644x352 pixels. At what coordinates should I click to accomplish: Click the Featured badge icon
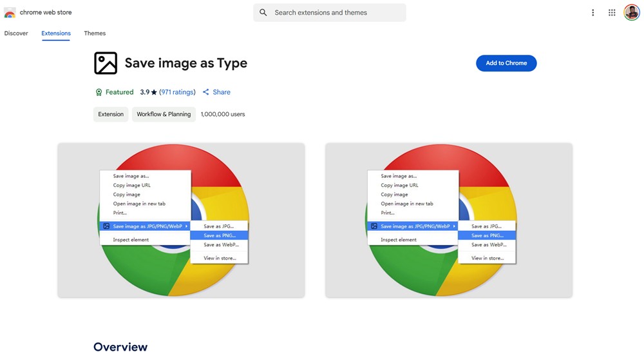click(x=99, y=92)
